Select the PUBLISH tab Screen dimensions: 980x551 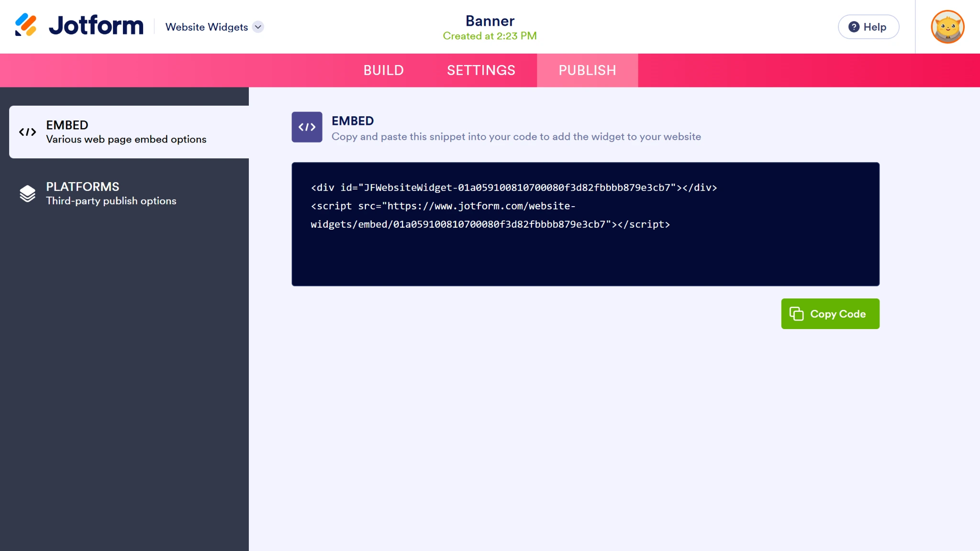click(x=588, y=70)
